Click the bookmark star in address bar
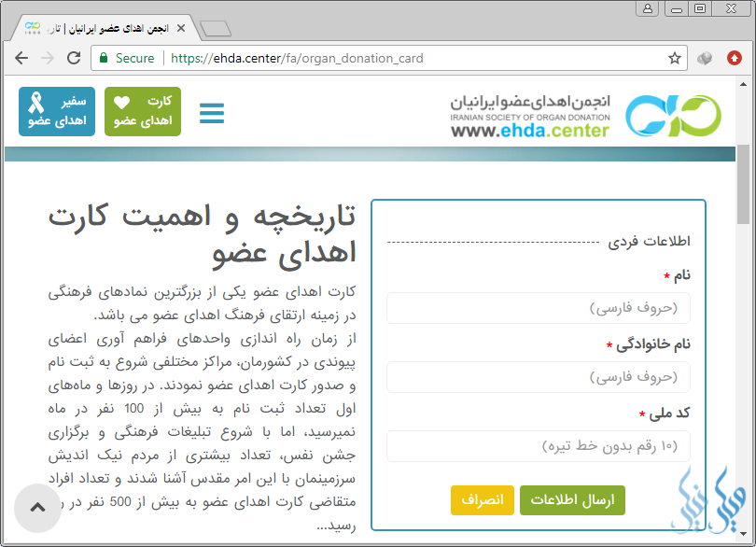Screen dimensions: 756x547 (x=674, y=58)
